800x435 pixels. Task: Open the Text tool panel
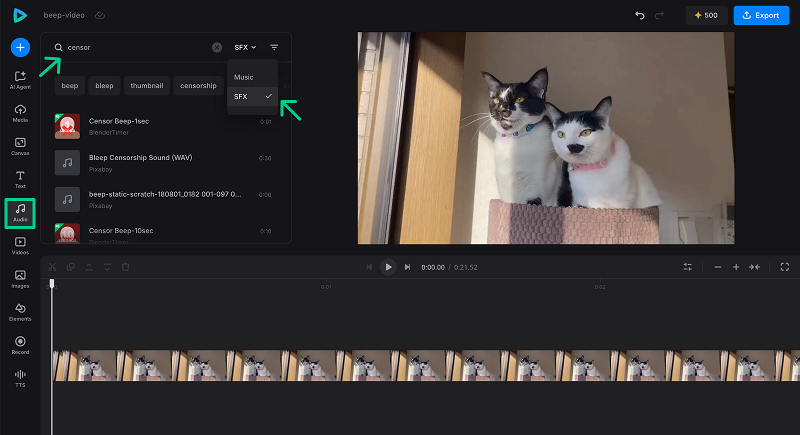[x=20, y=180]
